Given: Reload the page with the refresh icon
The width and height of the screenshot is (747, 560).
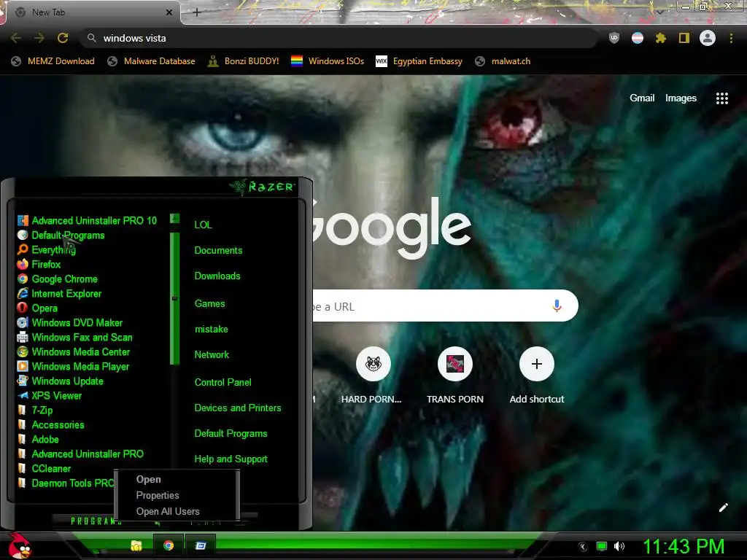Looking at the screenshot, I should [x=63, y=38].
